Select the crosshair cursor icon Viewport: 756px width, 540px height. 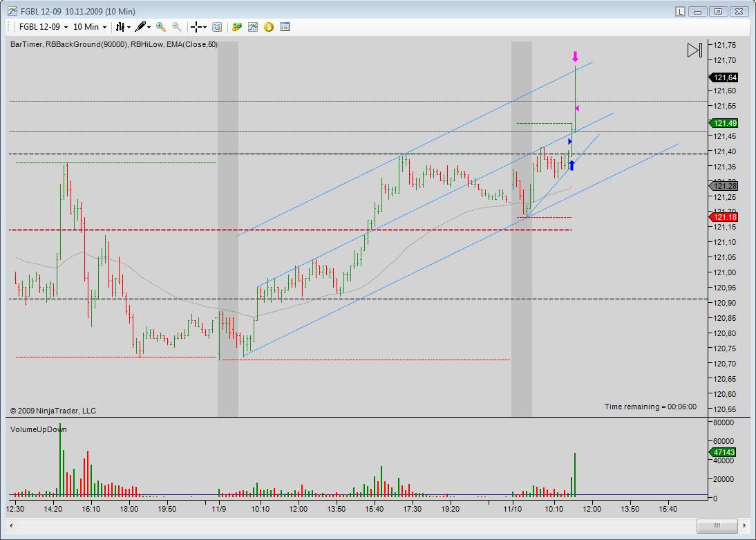pyautogui.click(x=196, y=27)
